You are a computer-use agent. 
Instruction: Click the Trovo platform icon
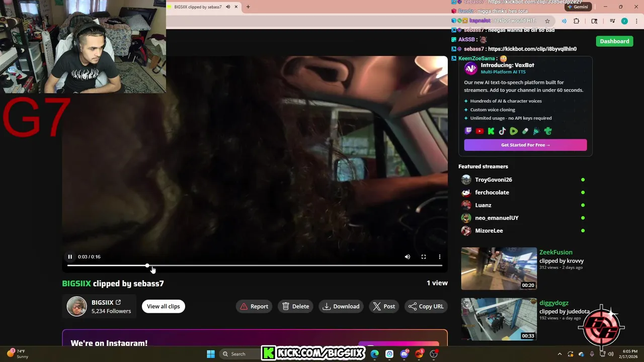point(548,131)
